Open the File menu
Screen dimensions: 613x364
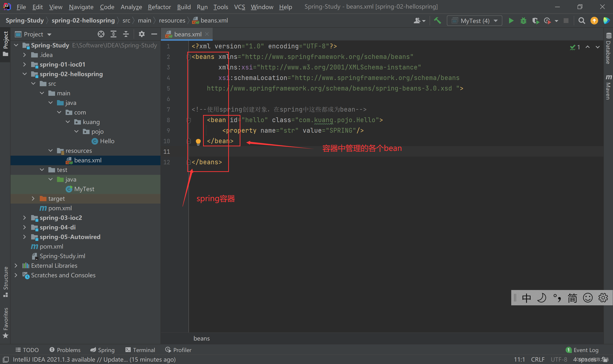pos(21,7)
